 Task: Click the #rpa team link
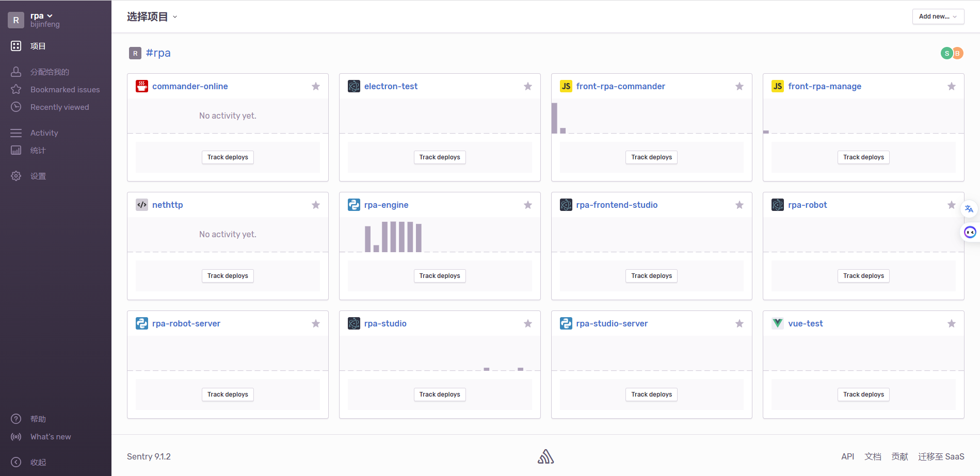tap(158, 53)
